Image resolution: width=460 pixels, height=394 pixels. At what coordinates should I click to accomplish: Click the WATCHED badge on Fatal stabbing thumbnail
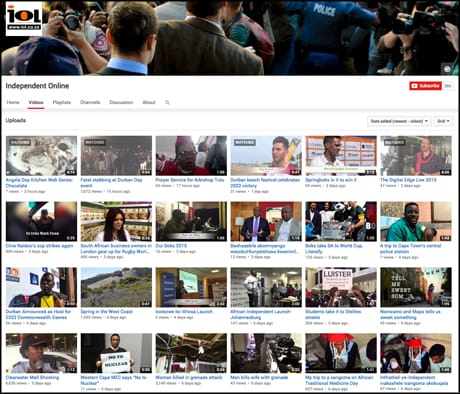tap(95, 142)
